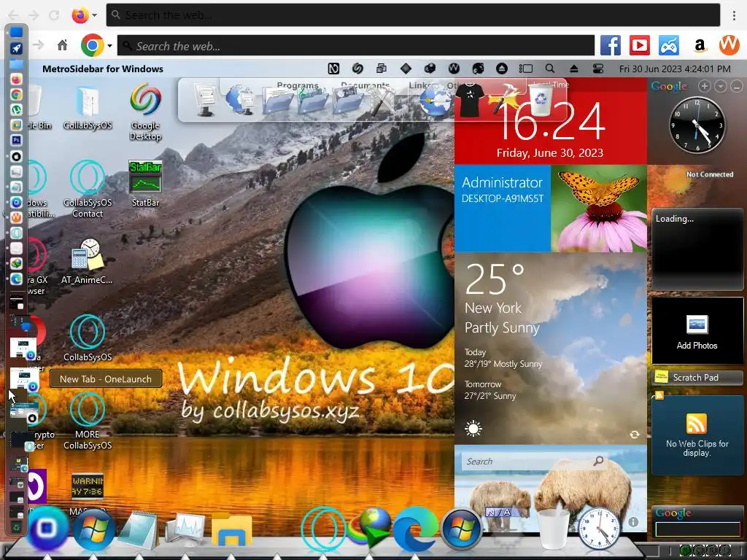Click the home button in the OneLaunch bar
This screenshot has height=560, width=747.
pyautogui.click(x=62, y=46)
